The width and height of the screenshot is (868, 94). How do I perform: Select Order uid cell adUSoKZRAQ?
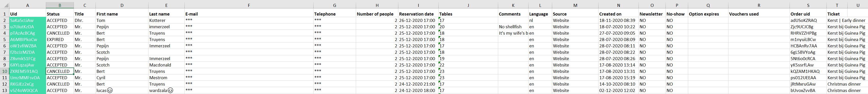coord(808,21)
